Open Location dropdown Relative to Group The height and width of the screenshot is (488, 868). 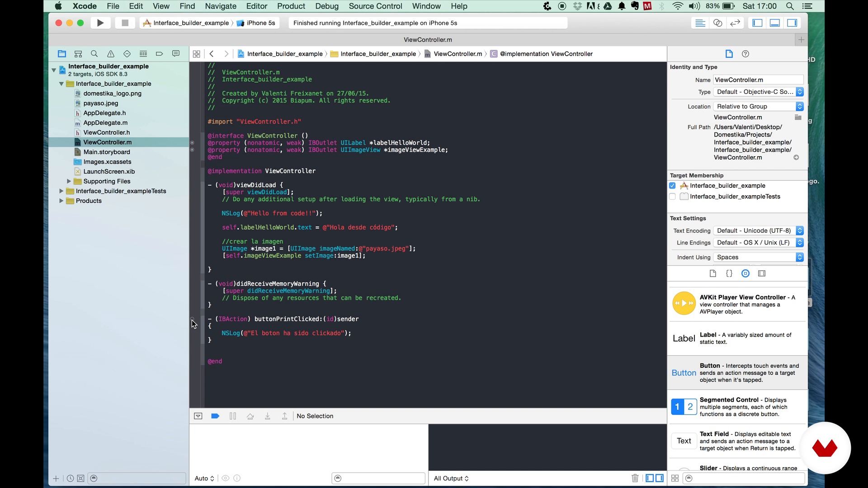coord(759,107)
